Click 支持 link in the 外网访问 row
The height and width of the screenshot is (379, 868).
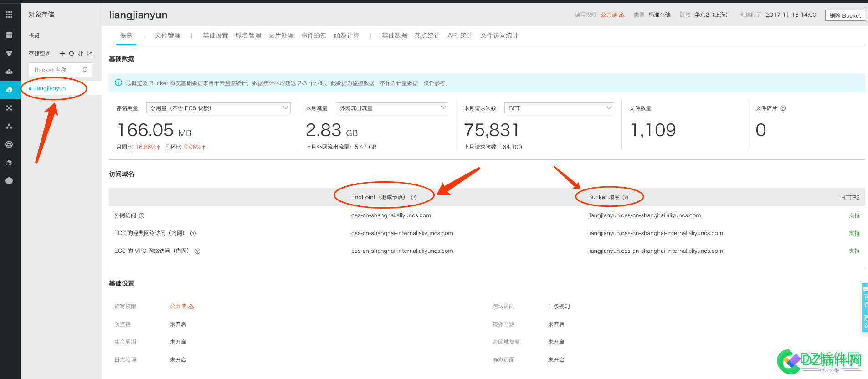pos(854,215)
